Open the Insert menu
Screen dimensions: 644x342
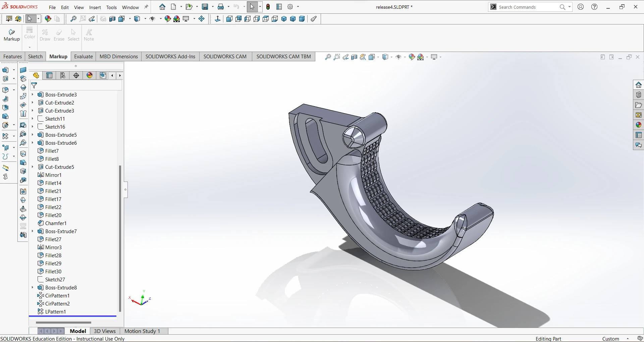pyautogui.click(x=95, y=7)
